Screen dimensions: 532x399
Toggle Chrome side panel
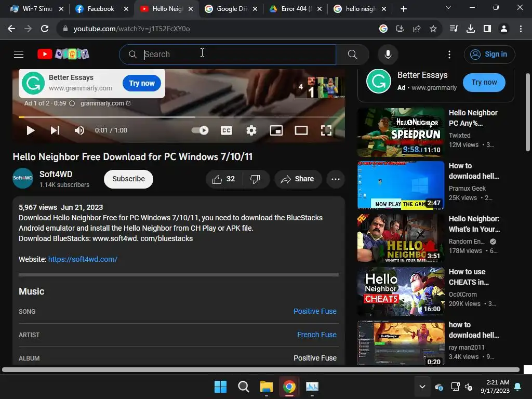point(487,29)
